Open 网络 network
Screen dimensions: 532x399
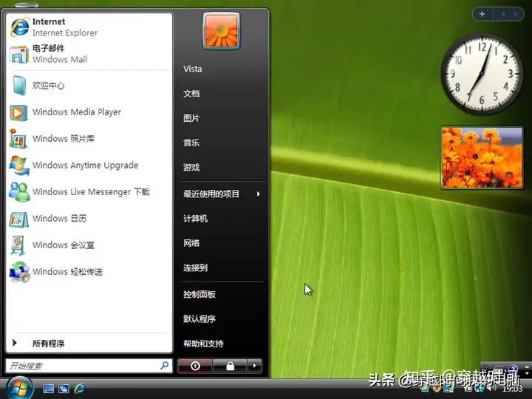pos(191,243)
